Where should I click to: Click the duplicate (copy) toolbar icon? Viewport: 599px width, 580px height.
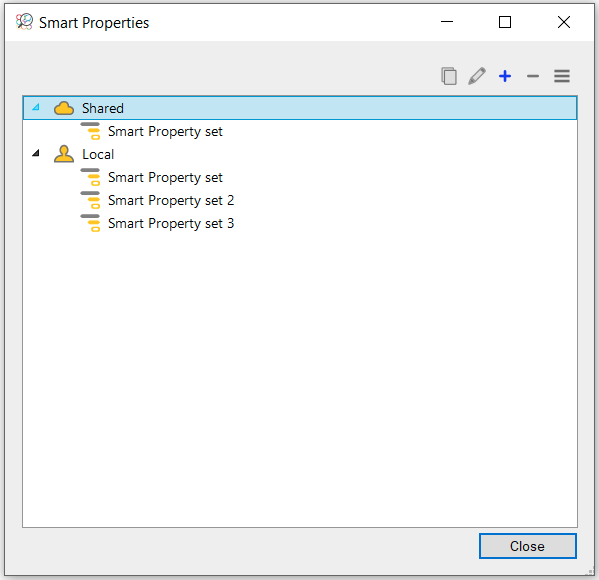tap(449, 76)
